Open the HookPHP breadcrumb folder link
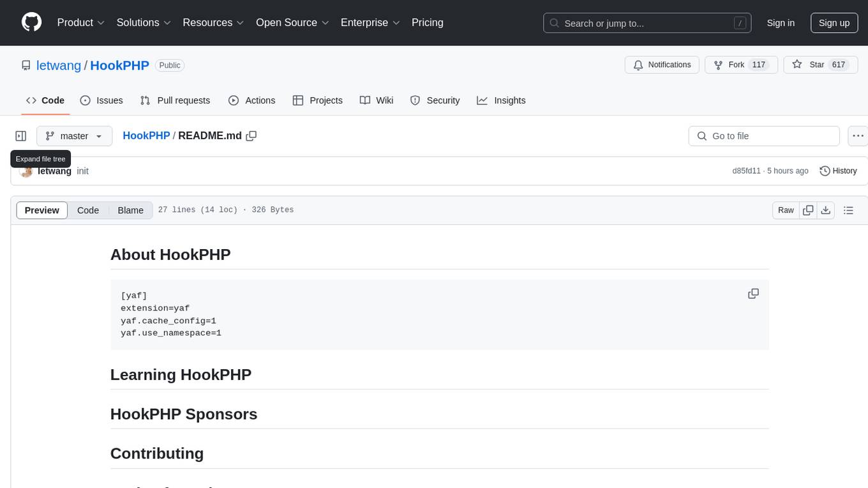This screenshot has height=488, width=868. pos(146,136)
